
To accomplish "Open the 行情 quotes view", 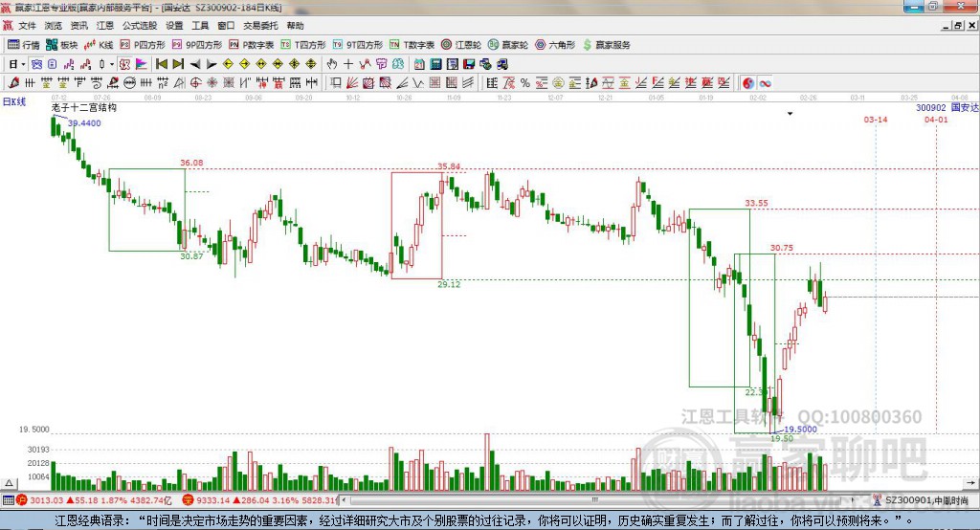I will (24, 45).
